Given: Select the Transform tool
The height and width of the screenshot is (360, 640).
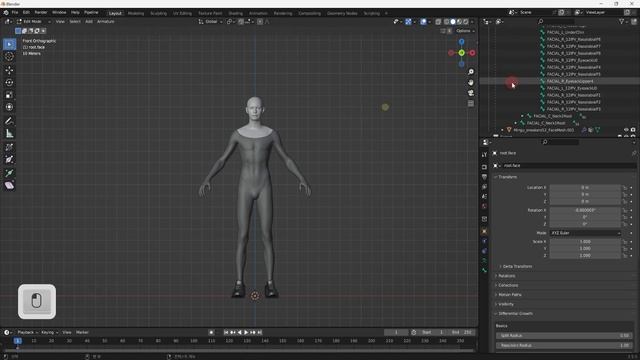Looking at the screenshot, I should click(9, 107).
